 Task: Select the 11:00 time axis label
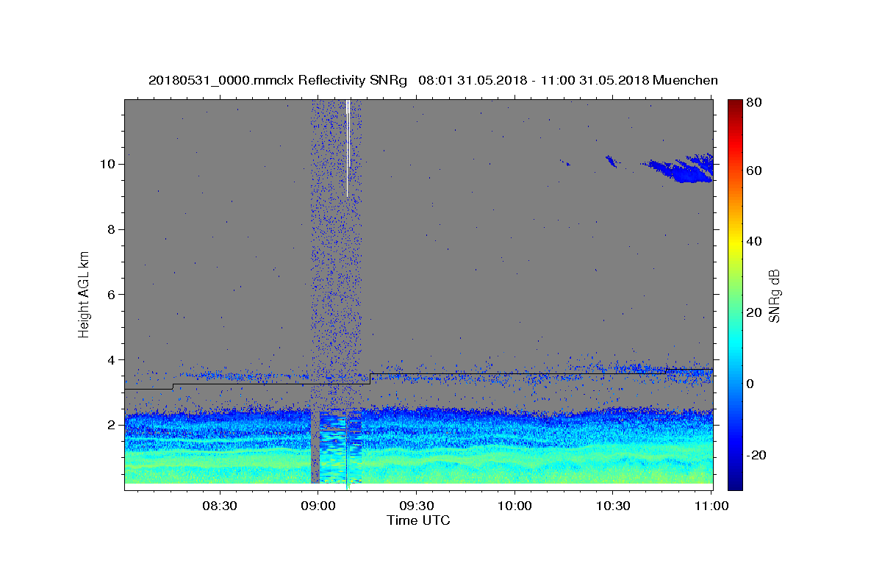point(711,506)
